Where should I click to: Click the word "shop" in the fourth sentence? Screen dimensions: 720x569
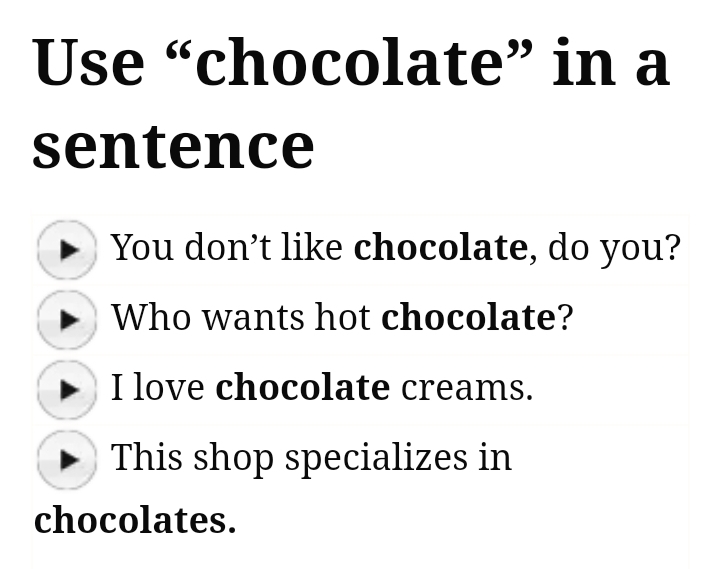click(x=233, y=458)
